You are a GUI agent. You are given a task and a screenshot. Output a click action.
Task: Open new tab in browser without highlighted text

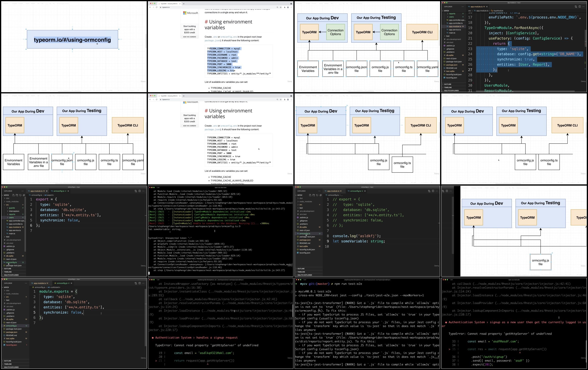[x=184, y=96]
